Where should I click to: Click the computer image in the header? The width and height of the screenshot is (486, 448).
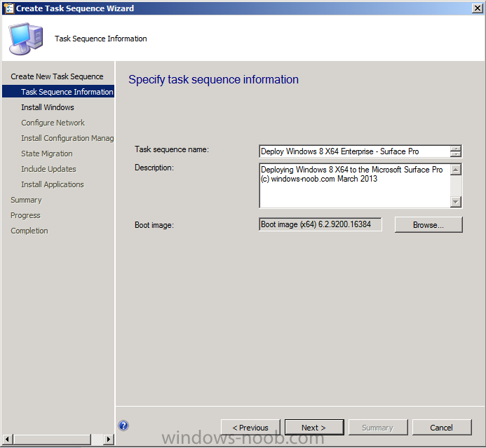pyautogui.click(x=26, y=39)
